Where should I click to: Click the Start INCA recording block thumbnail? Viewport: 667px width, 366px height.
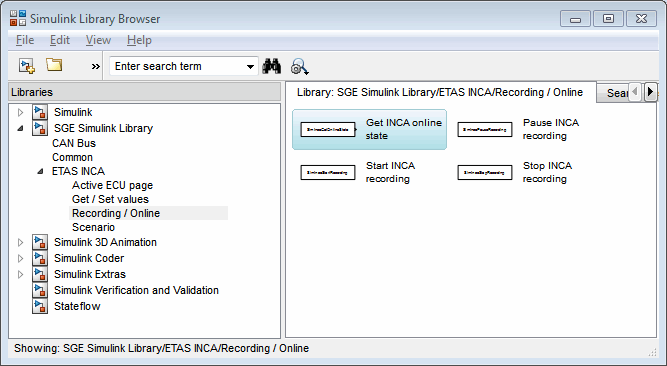(x=328, y=172)
